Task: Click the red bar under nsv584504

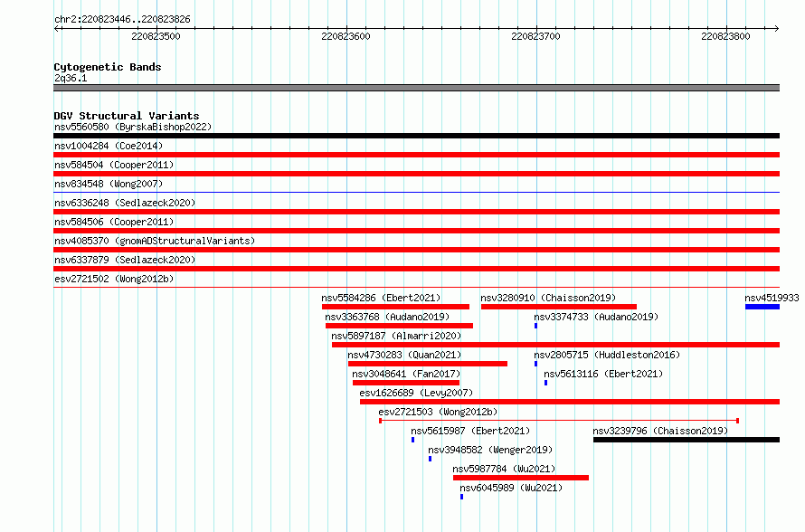Action: click(x=416, y=174)
